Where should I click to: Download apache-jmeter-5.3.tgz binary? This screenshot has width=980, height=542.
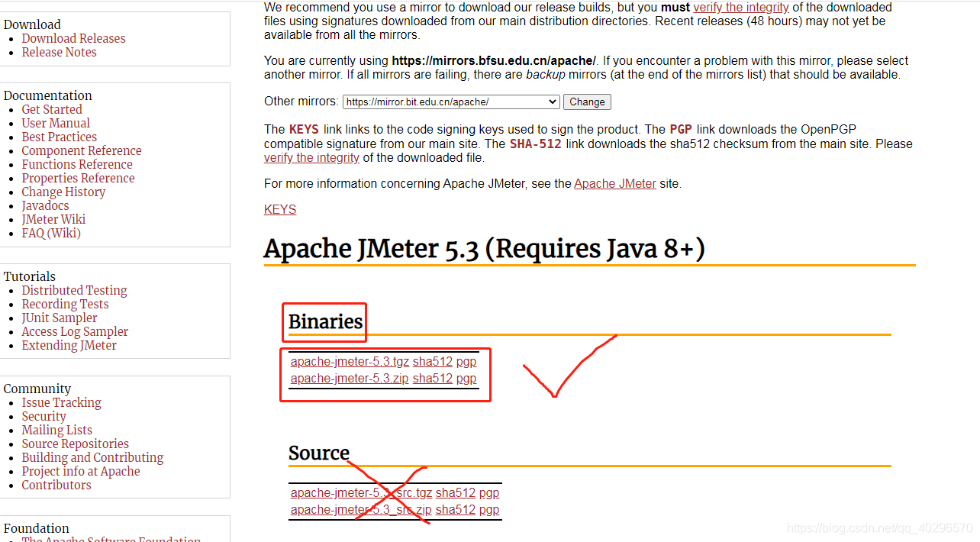(350, 361)
